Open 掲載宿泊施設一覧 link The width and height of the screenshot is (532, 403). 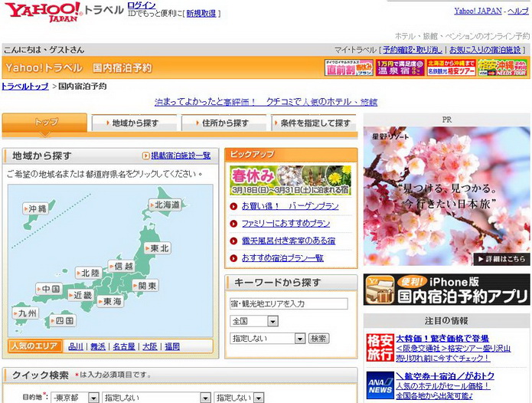[x=181, y=156]
